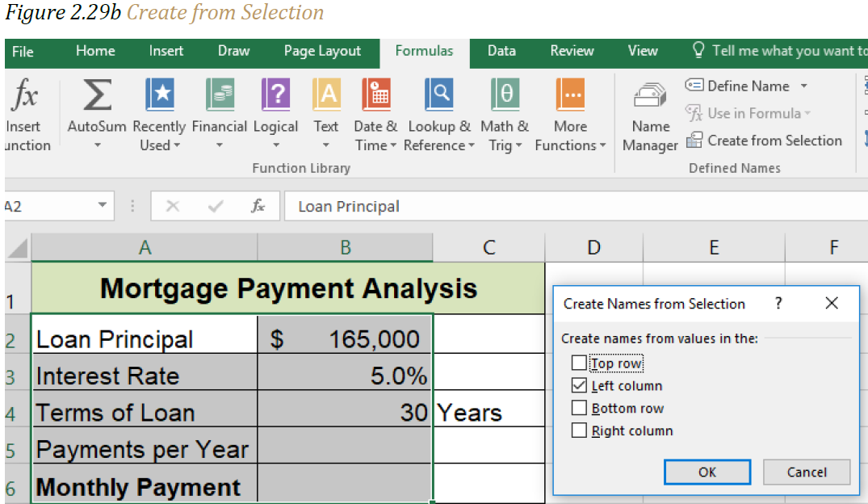
Task: Click the Tell me lightbulb icon
Action: [698, 50]
